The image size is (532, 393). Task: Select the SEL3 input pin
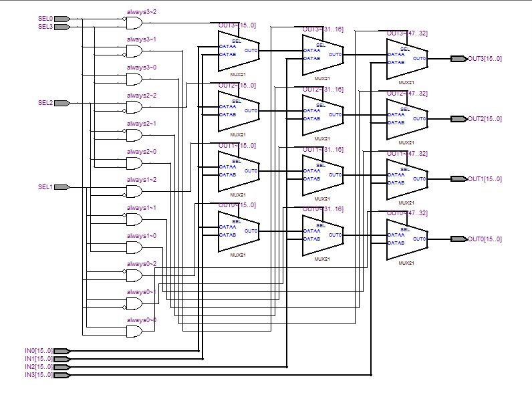point(62,27)
